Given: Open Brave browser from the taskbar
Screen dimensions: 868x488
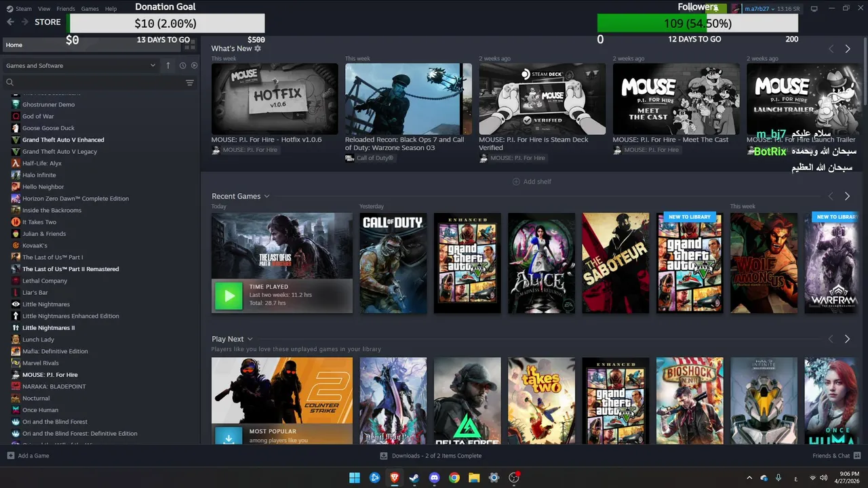Looking at the screenshot, I should pos(395,478).
